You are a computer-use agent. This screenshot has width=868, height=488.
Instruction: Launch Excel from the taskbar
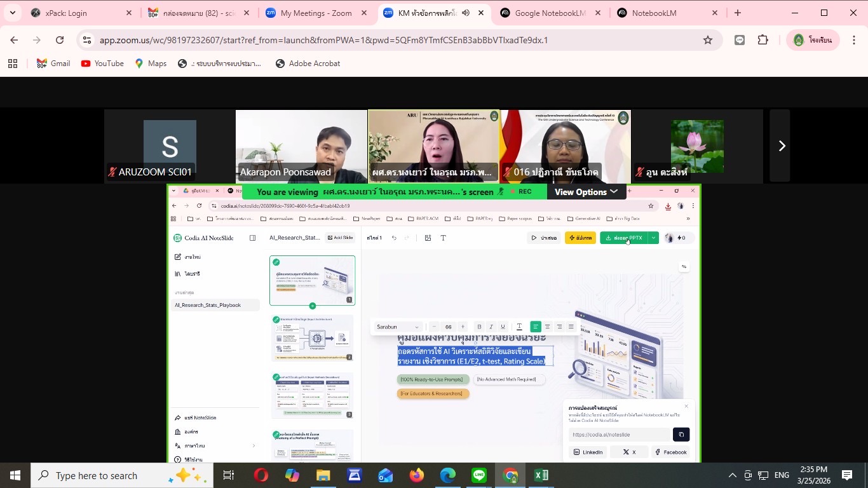pos(541,475)
